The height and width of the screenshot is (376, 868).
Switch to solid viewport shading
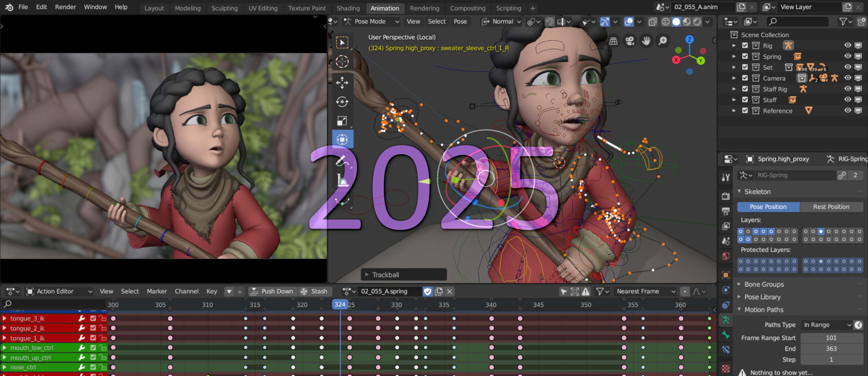(x=676, y=22)
